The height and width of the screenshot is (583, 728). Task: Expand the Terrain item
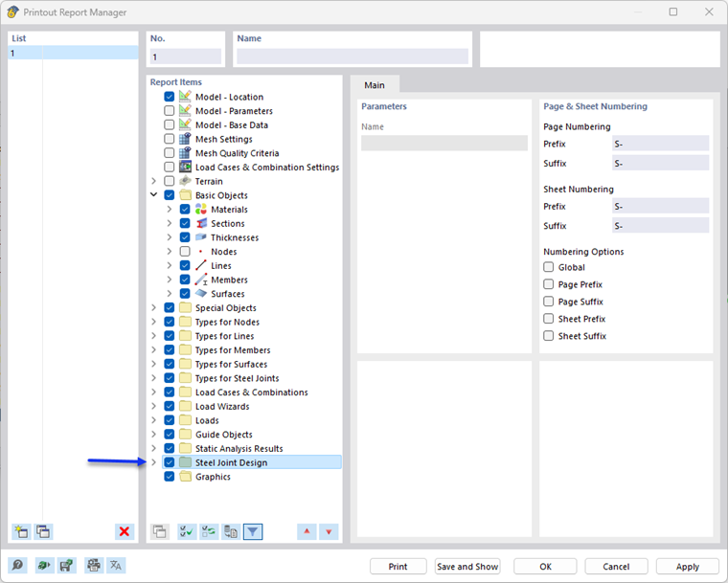153,181
